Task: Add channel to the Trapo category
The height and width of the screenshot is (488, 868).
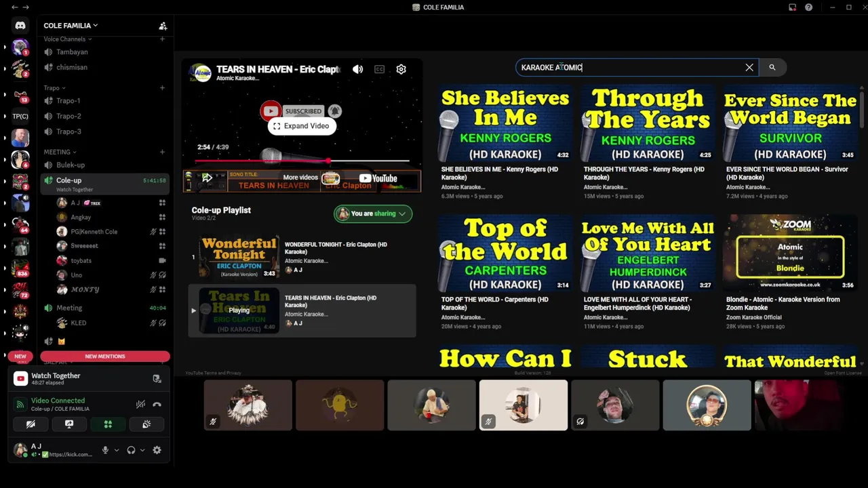Action: (x=162, y=87)
